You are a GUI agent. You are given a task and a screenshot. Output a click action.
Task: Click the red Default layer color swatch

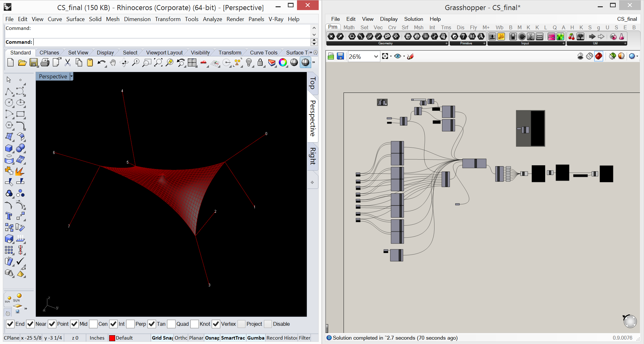click(112, 338)
